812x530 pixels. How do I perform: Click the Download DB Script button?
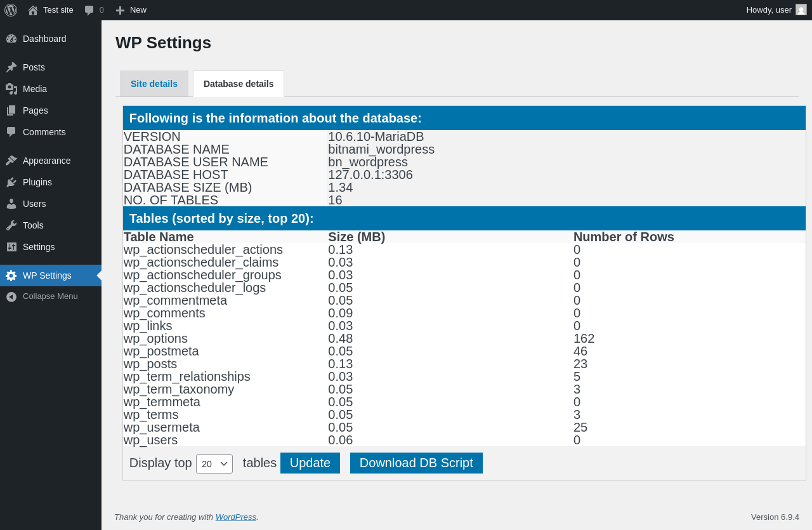point(416,463)
